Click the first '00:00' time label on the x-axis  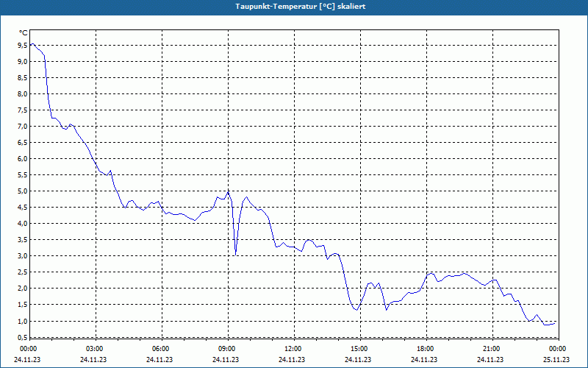pyautogui.click(x=27, y=349)
